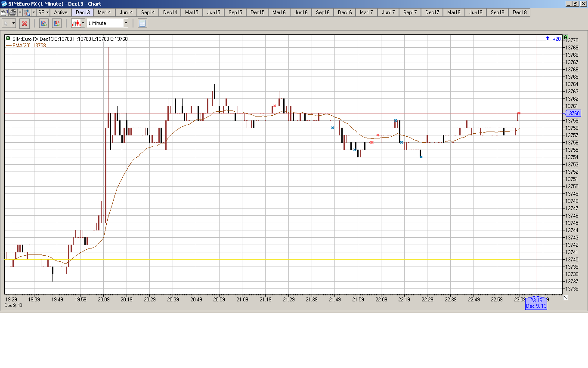Image resolution: width=588 pixels, height=368 pixels.
Task: Open the Mar16 contract tab
Action: [x=279, y=12]
